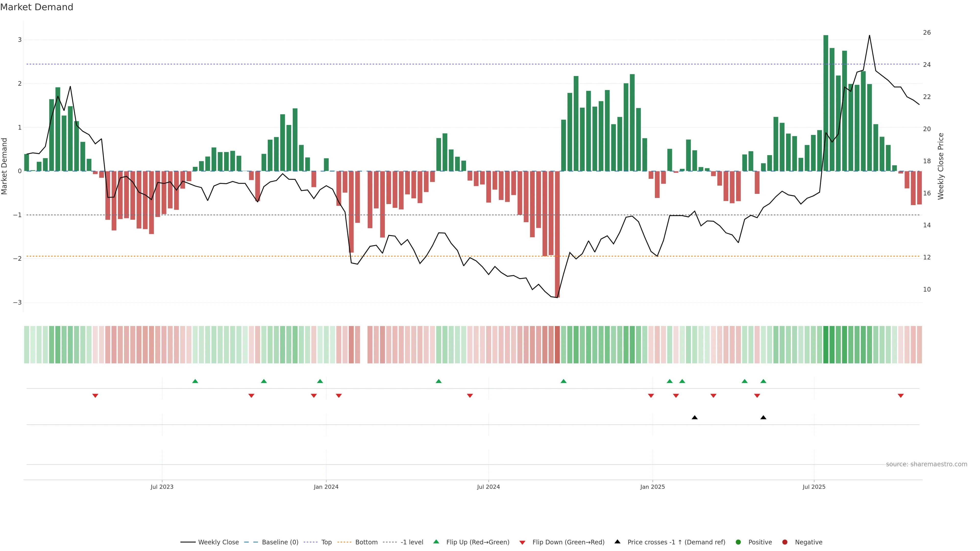Click the rightmost black triangle crossing marker
Viewport: 980px width, 551px height.
pyautogui.click(x=763, y=418)
